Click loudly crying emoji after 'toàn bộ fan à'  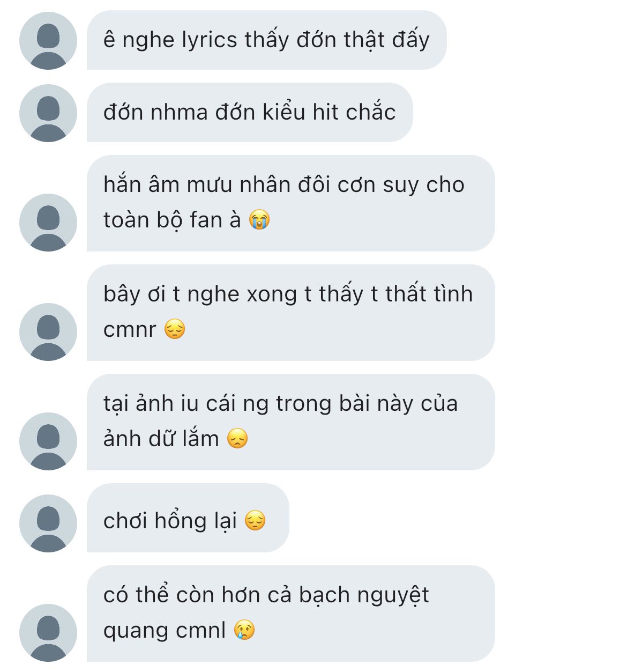pyautogui.click(x=259, y=220)
